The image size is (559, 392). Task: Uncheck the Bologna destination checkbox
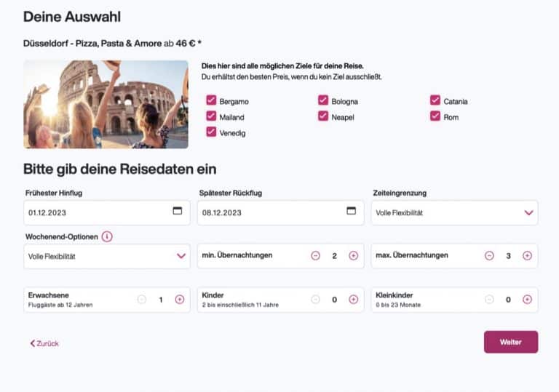tap(323, 100)
